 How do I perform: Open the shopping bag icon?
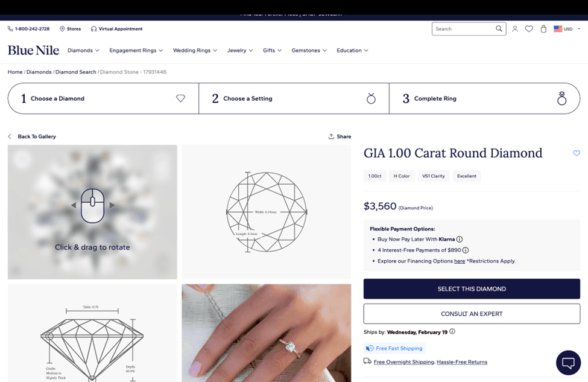543,29
